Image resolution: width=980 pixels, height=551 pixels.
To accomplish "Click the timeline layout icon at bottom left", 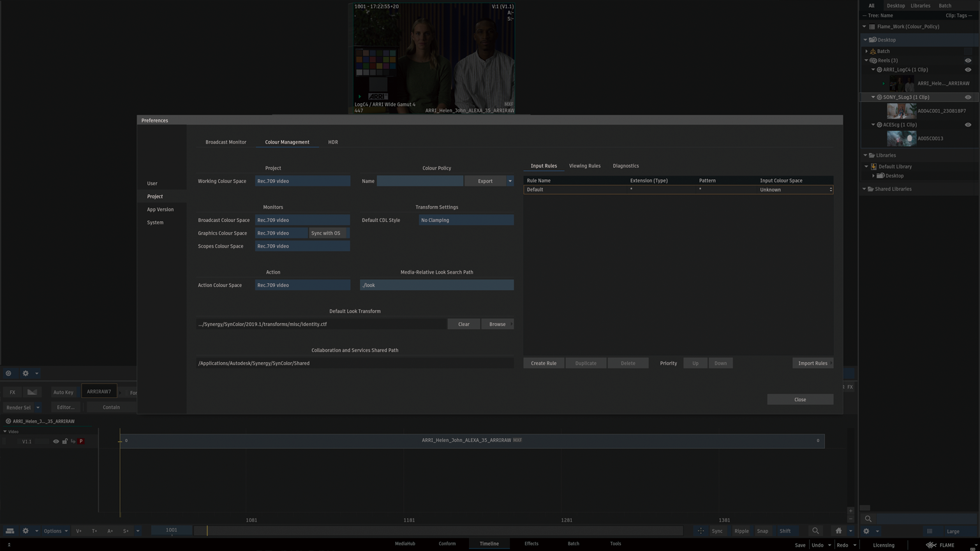I will click(x=10, y=531).
